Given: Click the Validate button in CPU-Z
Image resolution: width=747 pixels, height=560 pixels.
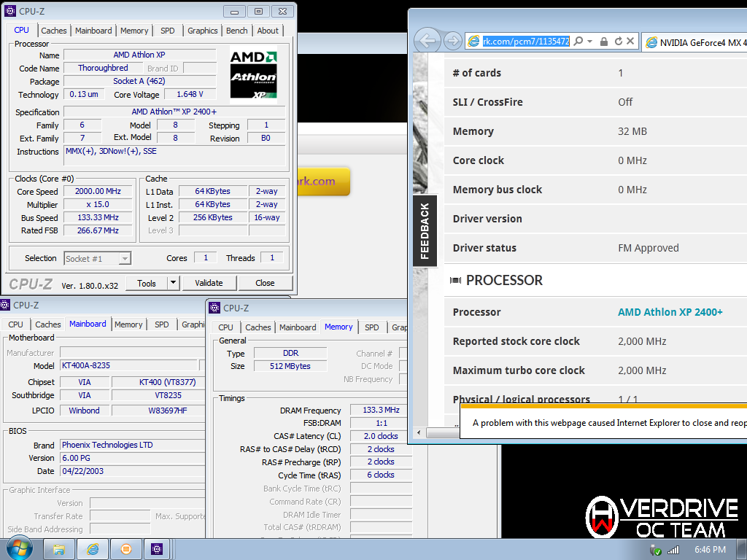Looking at the screenshot, I should tap(209, 283).
